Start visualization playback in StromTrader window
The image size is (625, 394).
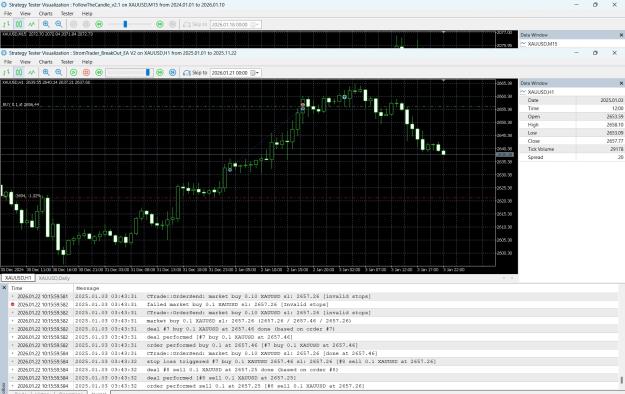(x=73, y=73)
